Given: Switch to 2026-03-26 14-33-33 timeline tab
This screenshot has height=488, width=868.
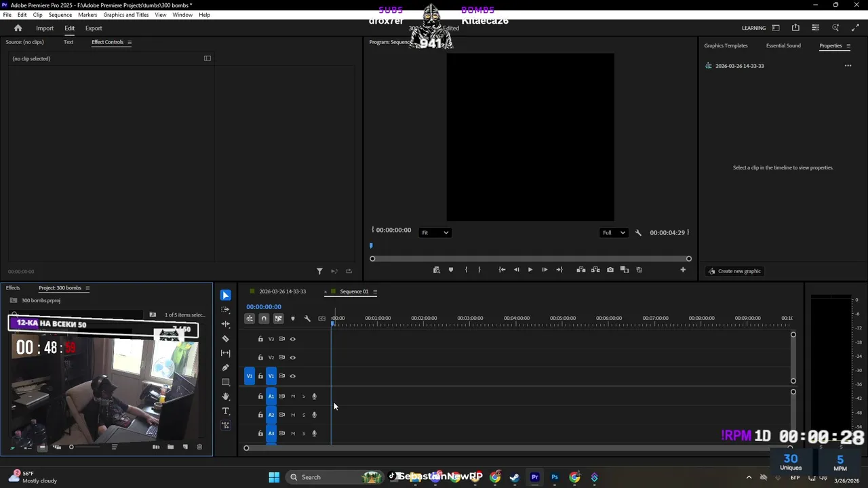Looking at the screenshot, I should tap(282, 291).
